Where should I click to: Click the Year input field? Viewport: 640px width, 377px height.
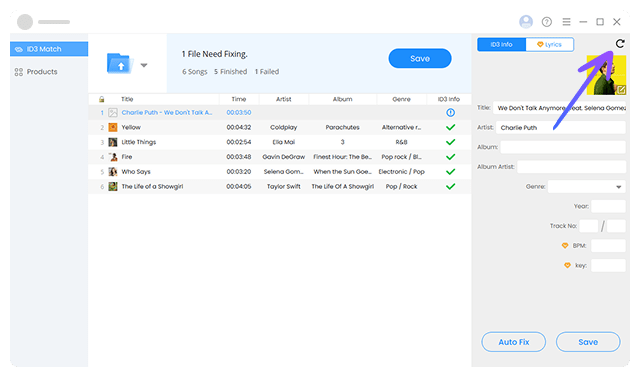tap(608, 206)
